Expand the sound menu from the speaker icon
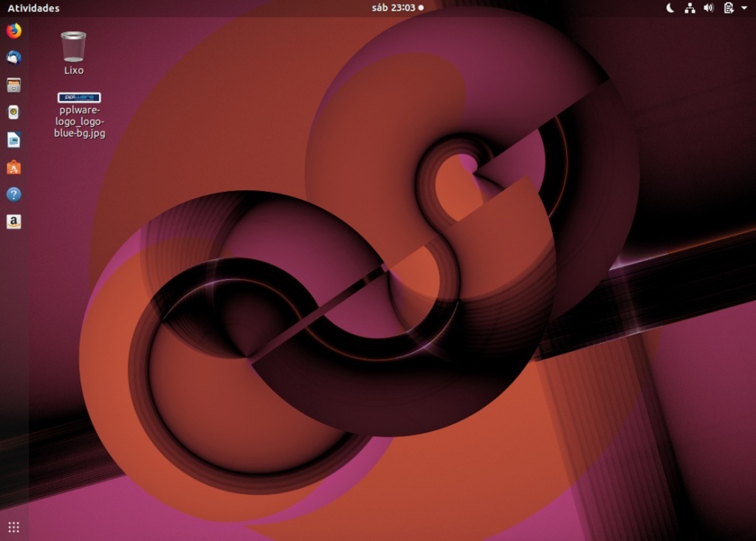This screenshot has height=541, width=756. pos(709,8)
